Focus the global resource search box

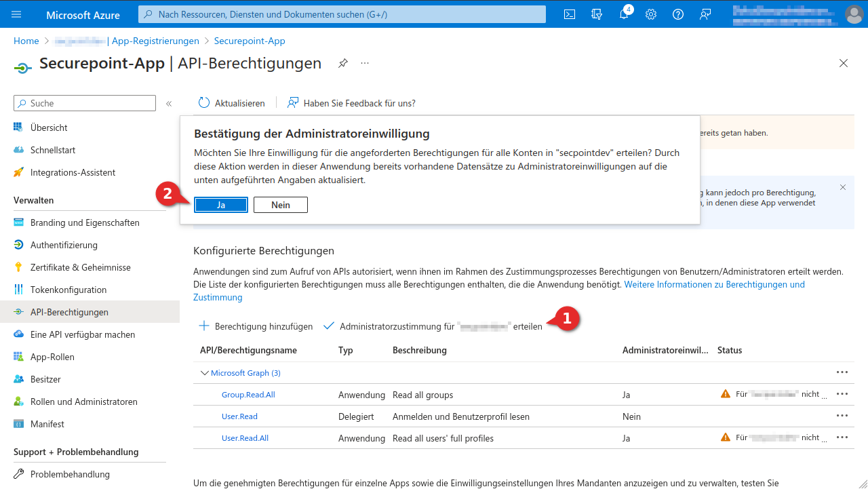[342, 14]
